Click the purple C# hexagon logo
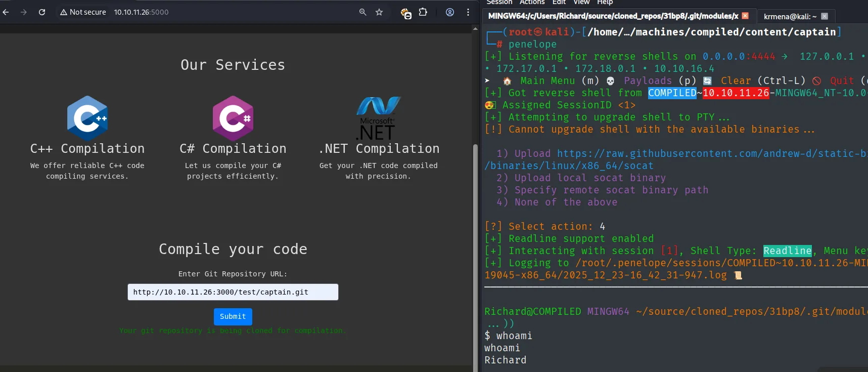The width and height of the screenshot is (868, 372). coord(233,118)
